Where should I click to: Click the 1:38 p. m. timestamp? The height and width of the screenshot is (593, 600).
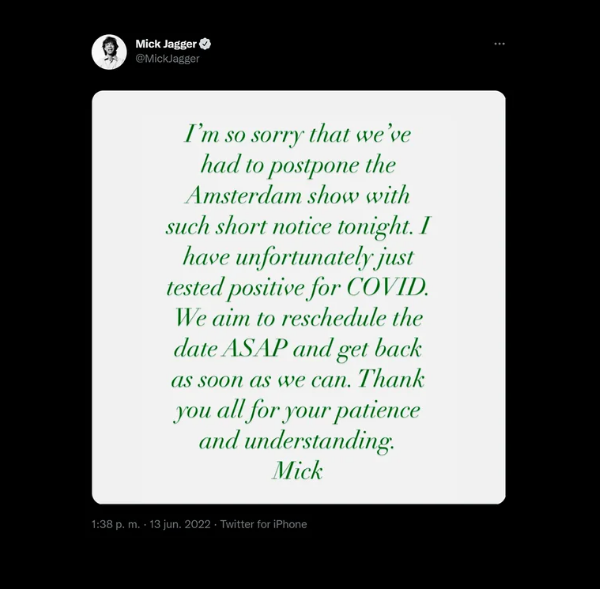tap(116, 524)
